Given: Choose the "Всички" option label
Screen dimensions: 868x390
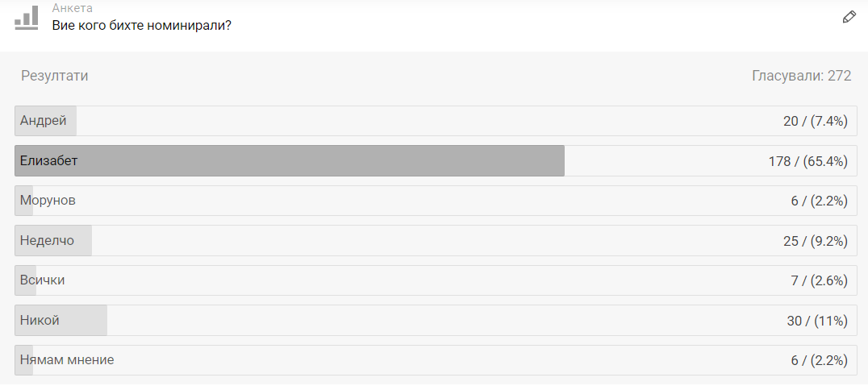Looking at the screenshot, I should (x=43, y=280).
